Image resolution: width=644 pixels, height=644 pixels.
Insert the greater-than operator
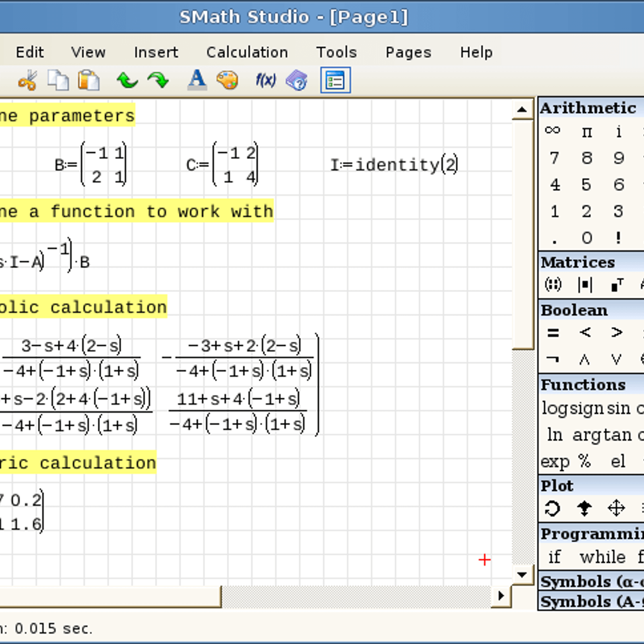[x=617, y=332]
